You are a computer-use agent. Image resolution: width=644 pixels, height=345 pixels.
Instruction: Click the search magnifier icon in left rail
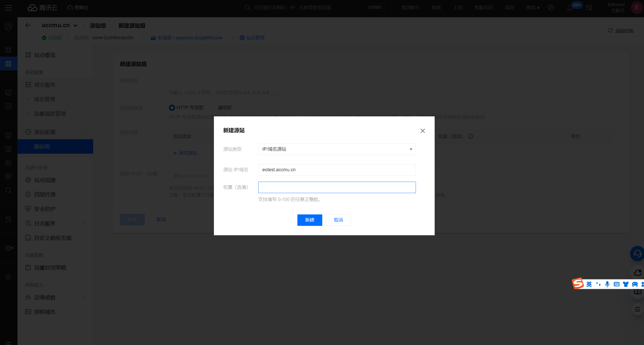pos(8,190)
